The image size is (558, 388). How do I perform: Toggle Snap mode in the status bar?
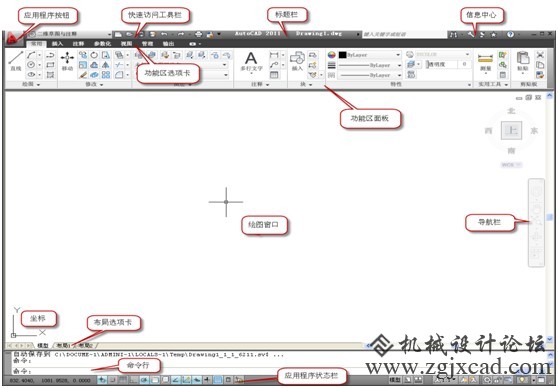click(112, 380)
